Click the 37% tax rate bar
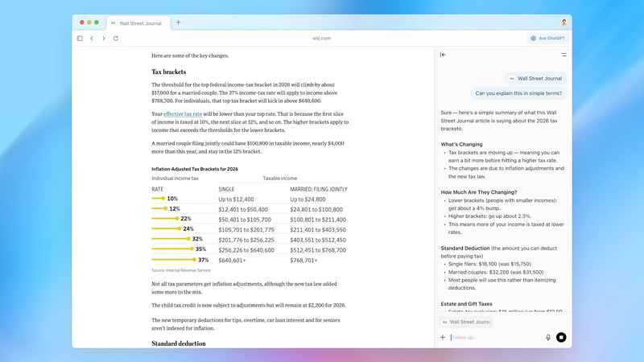Image resolution: width=644 pixels, height=362 pixels. click(173, 260)
